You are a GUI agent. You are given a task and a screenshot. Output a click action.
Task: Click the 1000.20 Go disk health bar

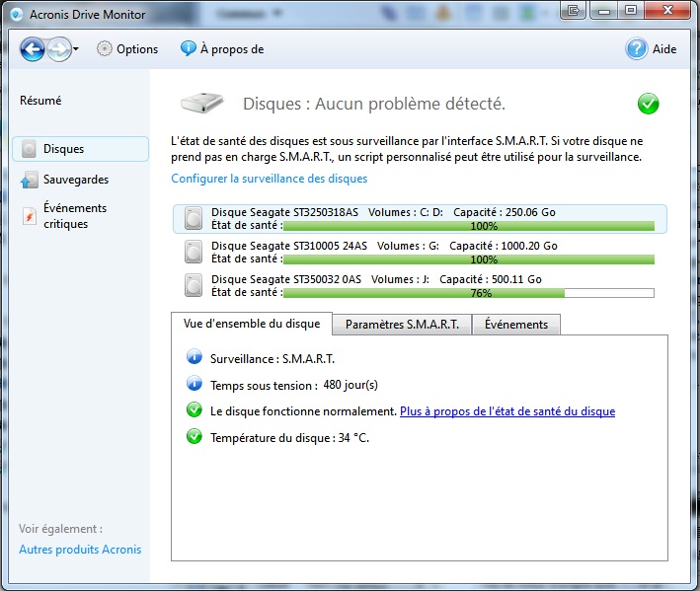pos(469,259)
